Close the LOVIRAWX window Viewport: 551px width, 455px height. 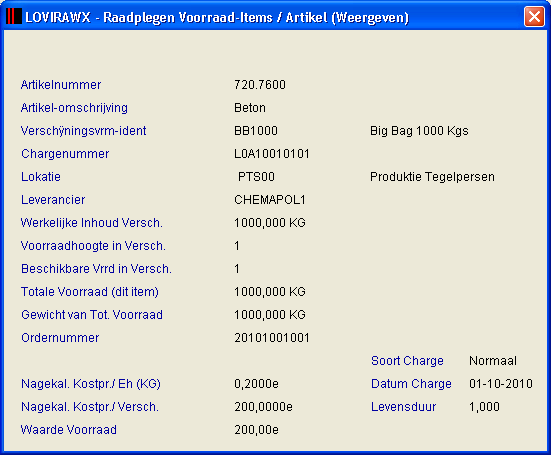click(534, 17)
